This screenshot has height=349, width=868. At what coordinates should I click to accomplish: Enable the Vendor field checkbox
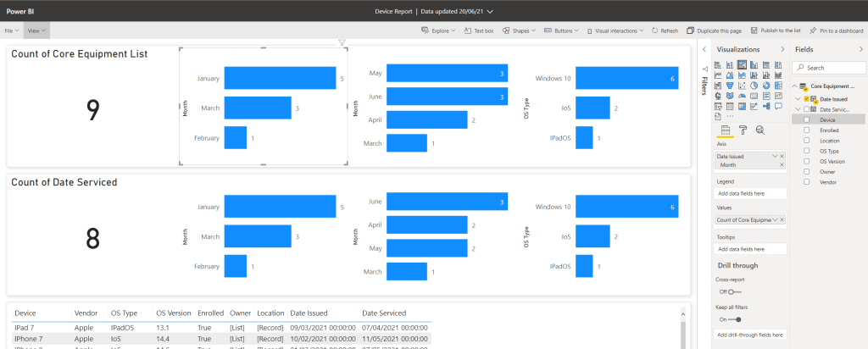[807, 181]
